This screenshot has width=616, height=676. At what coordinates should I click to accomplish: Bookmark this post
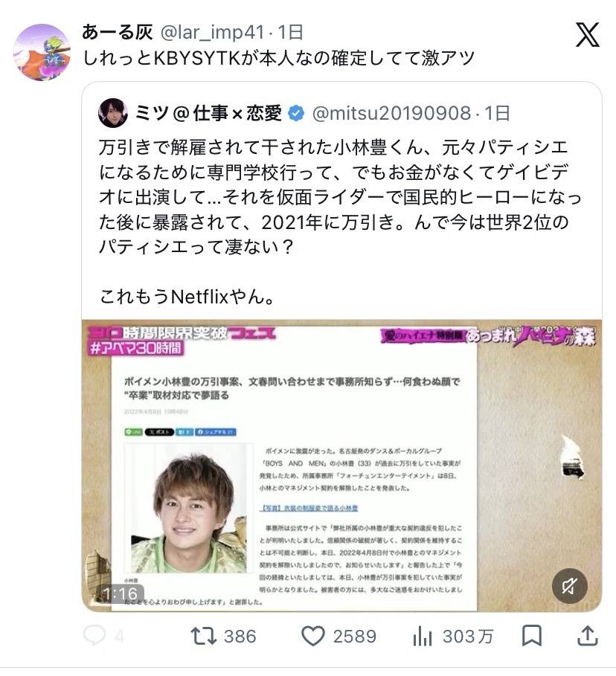click(531, 636)
